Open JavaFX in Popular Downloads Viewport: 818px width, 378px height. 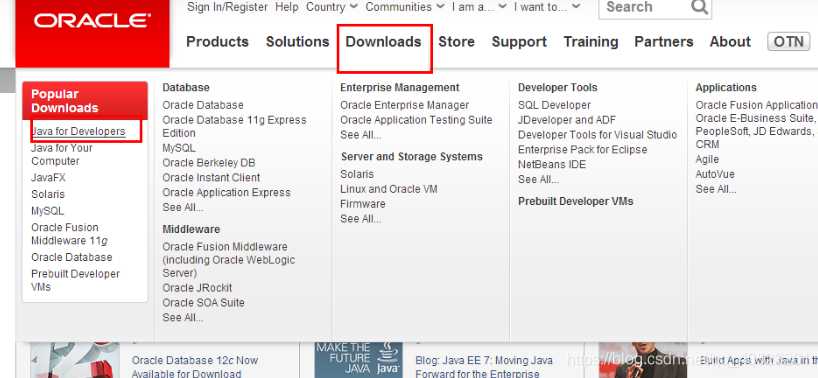[48, 178]
